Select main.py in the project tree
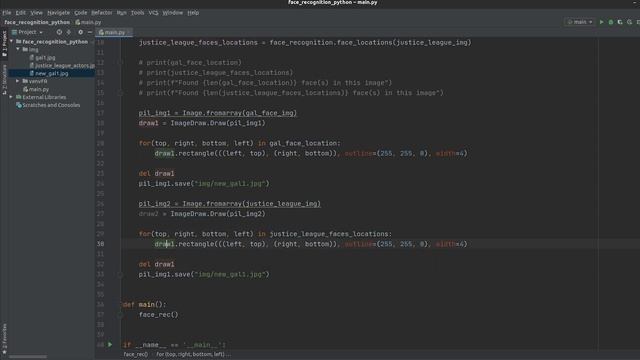This screenshot has width=640, height=360. 38,89
